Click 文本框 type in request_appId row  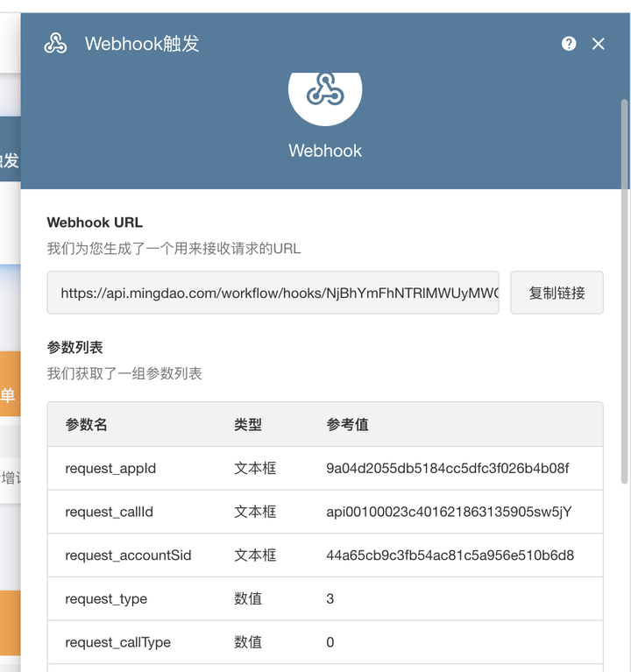click(x=255, y=469)
